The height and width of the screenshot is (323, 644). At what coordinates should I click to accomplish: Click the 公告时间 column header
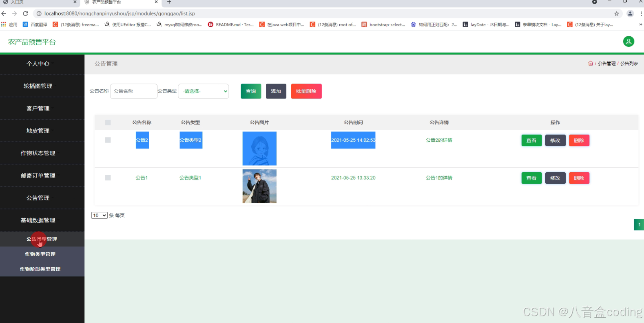click(353, 123)
